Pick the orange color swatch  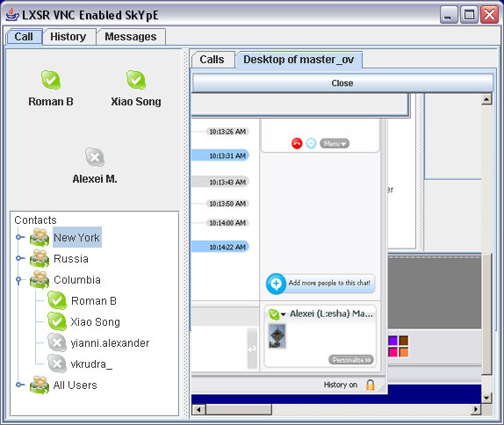(404, 352)
